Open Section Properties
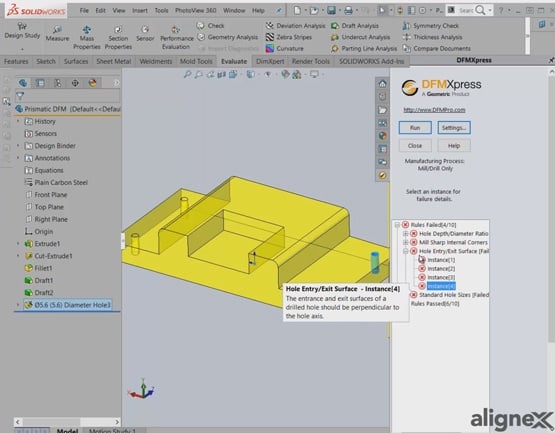This screenshot has width=555, height=433. click(x=118, y=37)
